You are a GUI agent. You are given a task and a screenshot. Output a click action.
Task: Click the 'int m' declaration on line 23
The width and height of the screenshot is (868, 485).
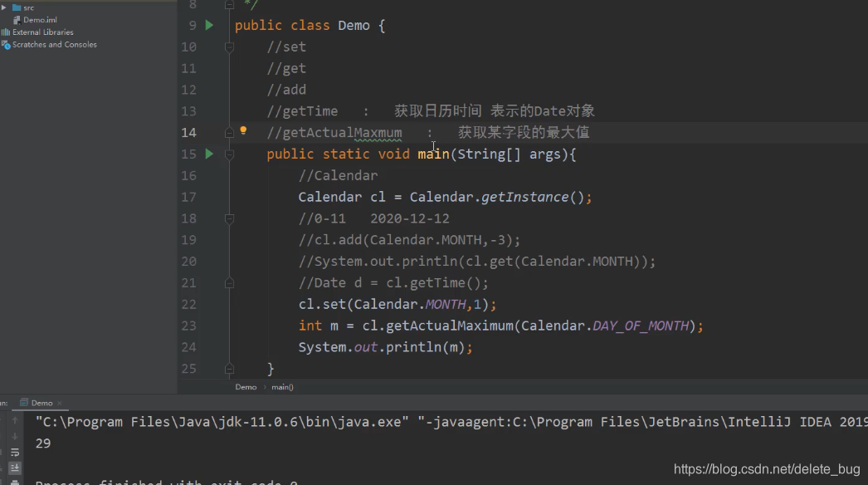pyautogui.click(x=319, y=326)
